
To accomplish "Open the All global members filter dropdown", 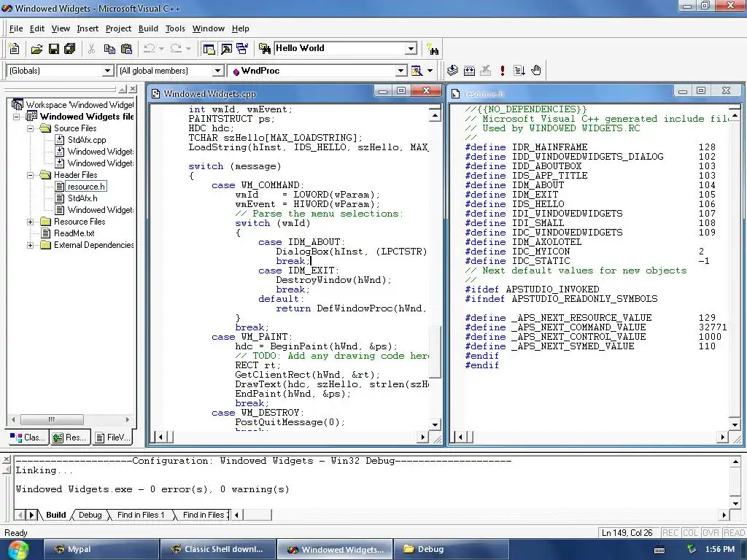I will pyautogui.click(x=217, y=71).
